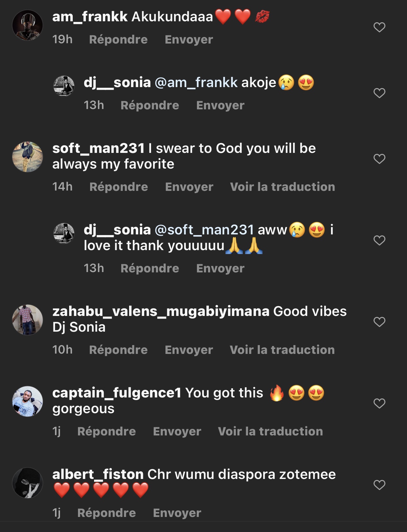See translation of captain_fulgence1's comment
Viewport: 407px width, 532px height.
point(270,431)
